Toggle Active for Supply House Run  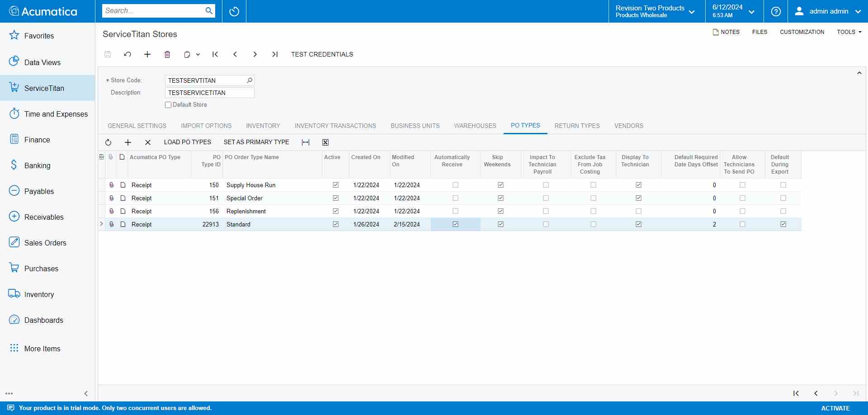(335, 185)
